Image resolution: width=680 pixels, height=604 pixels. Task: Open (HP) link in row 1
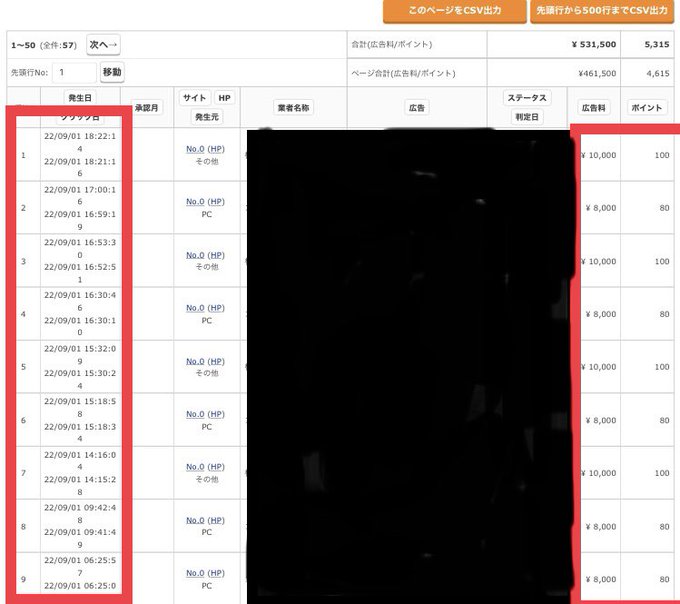[x=216, y=149]
